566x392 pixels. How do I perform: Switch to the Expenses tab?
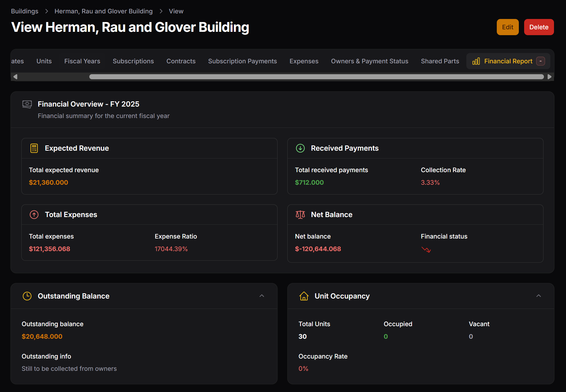click(x=304, y=61)
